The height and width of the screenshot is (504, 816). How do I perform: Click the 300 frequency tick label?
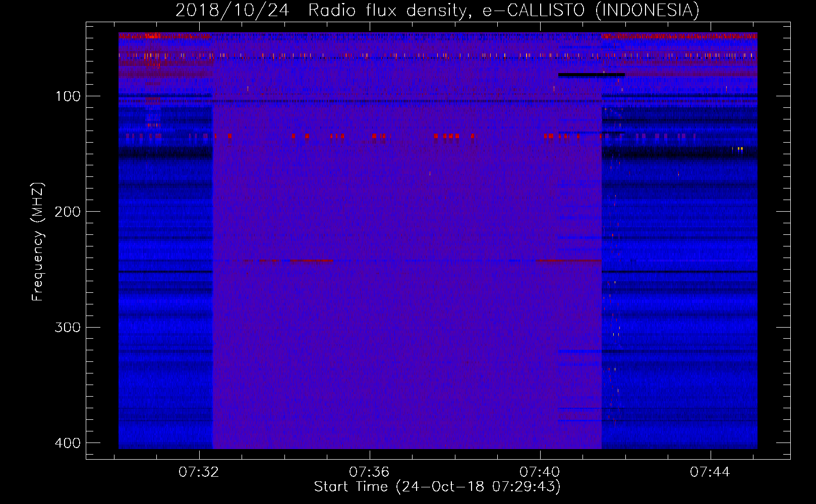pyautogui.click(x=68, y=328)
